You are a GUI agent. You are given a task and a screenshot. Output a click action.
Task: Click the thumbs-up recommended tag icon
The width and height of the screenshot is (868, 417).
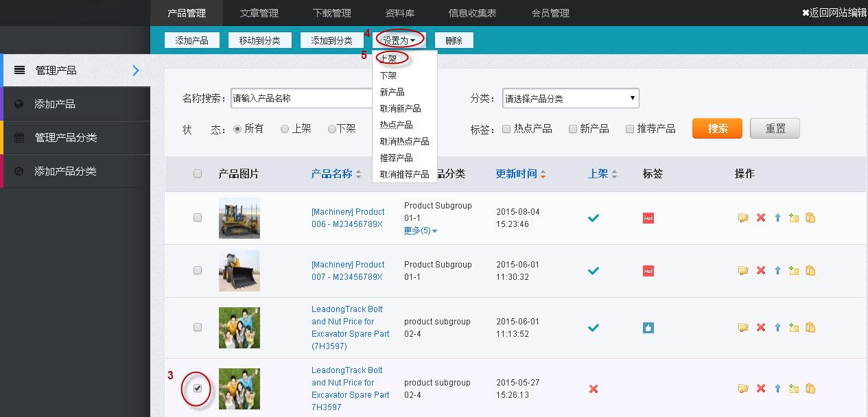coord(648,328)
